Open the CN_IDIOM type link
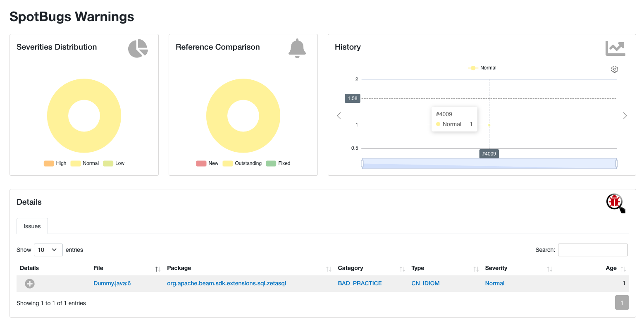This screenshot has width=644, height=325. point(425,284)
